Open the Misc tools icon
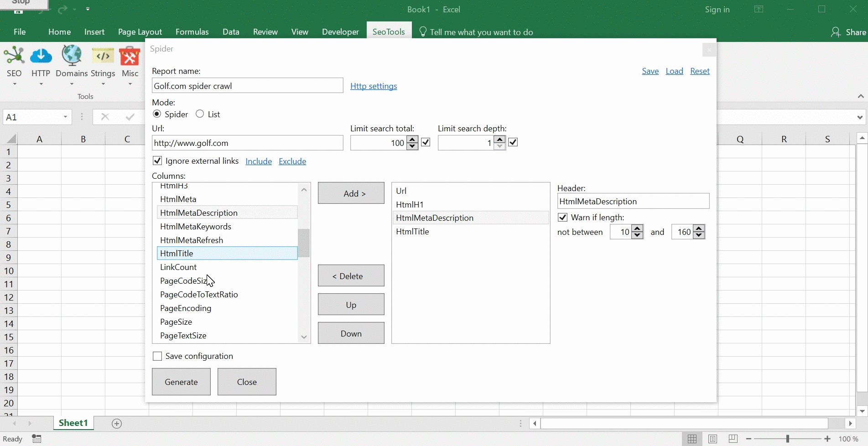 point(130,57)
